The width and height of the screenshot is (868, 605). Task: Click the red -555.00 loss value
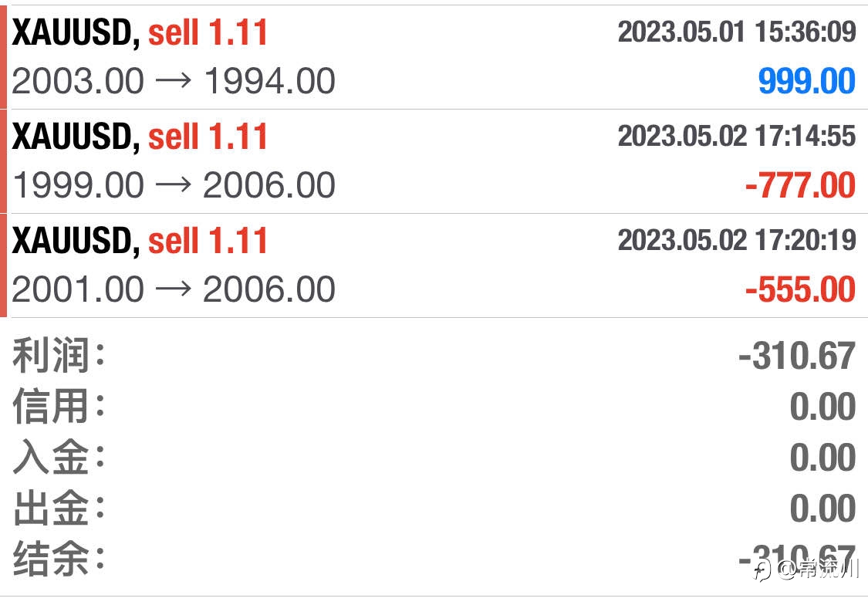pos(800,289)
